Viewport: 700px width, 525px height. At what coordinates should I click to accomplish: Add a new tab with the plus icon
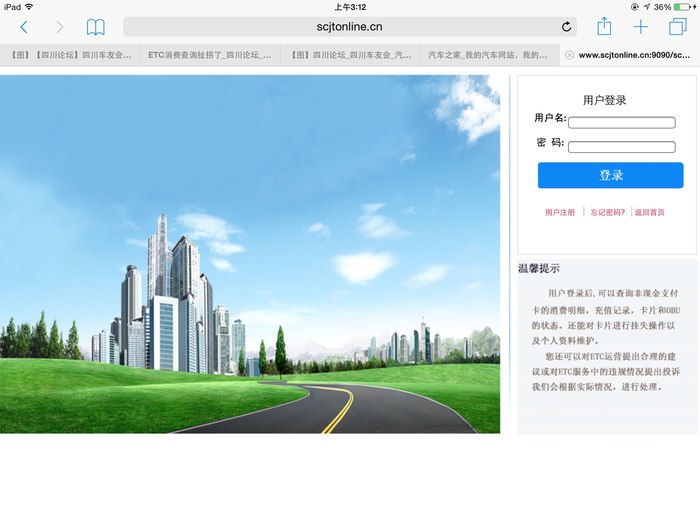coord(641,27)
